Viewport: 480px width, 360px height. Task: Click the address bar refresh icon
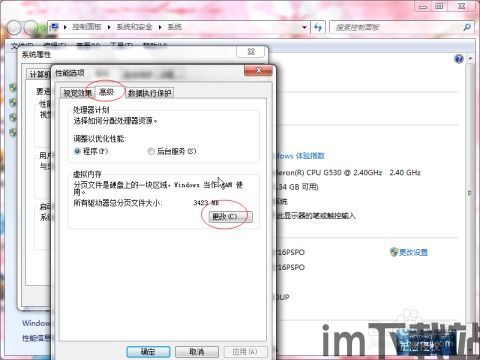click(x=318, y=27)
